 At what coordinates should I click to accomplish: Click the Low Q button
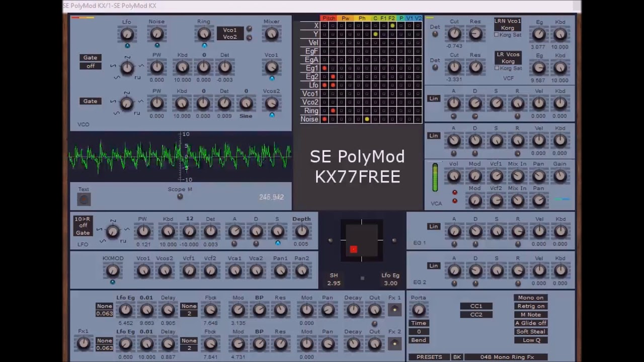pyautogui.click(x=531, y=340)
